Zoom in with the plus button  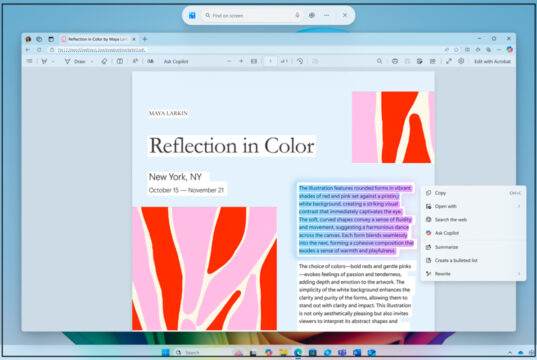click(x=241, y=61)
